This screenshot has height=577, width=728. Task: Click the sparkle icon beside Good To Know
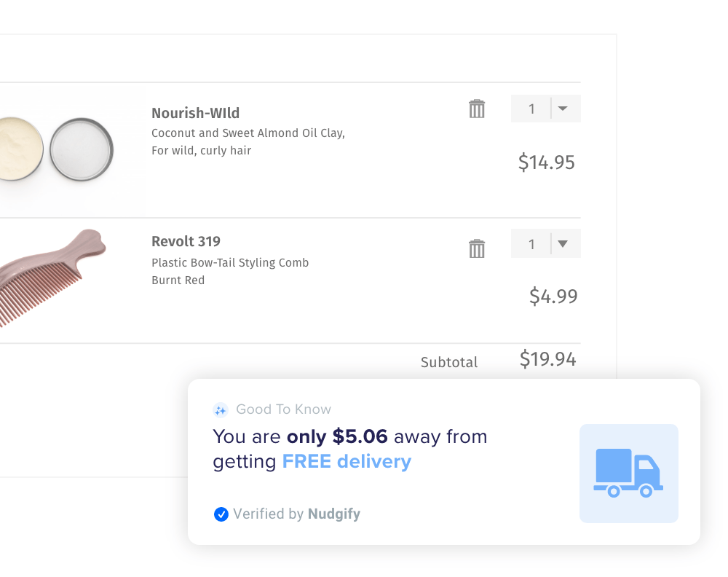point(220,409)
